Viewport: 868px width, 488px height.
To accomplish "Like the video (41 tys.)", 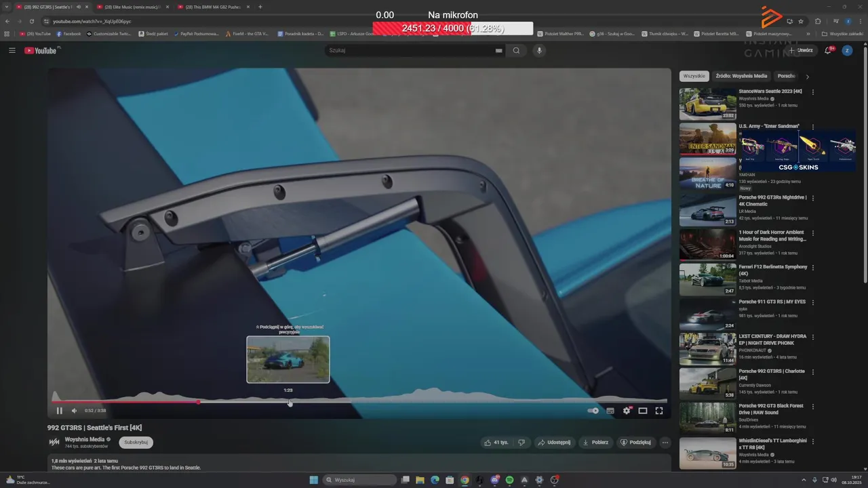I will pyautogui.click(x=496, y=443).
